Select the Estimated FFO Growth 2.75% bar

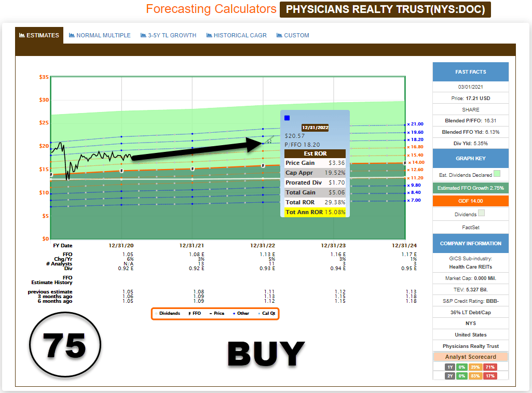[471, 188]
